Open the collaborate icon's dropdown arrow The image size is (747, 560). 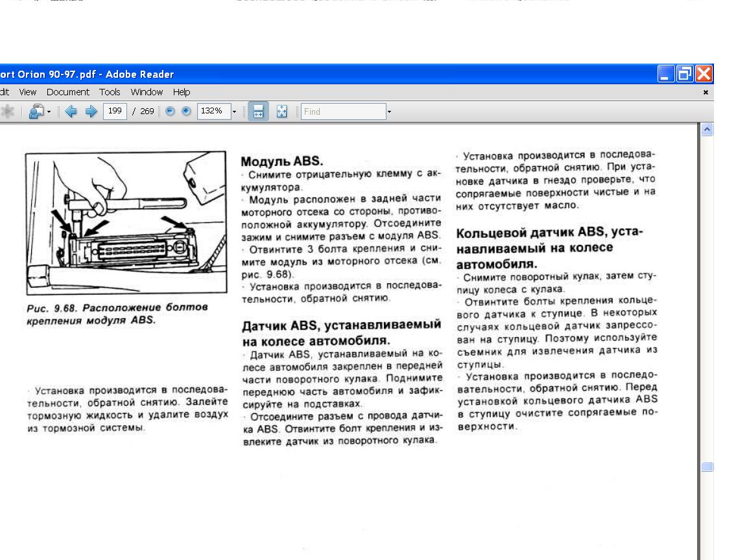49,111
